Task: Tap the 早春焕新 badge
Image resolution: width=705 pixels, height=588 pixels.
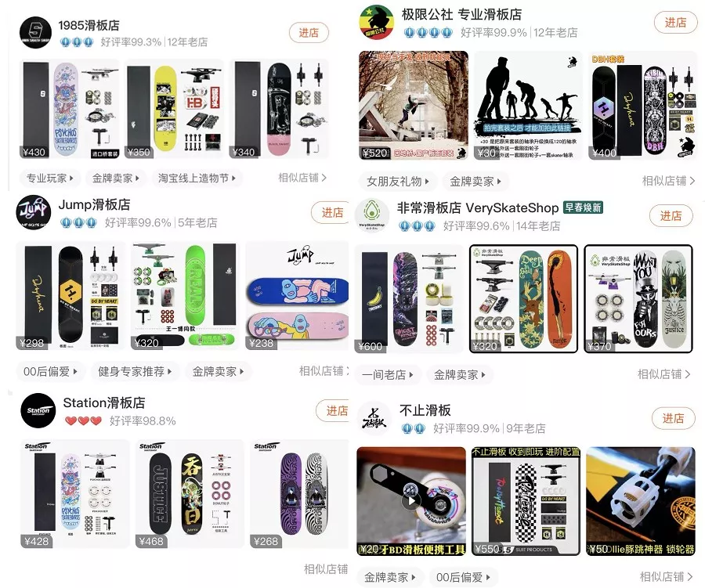Action: click(x=583, y=207)
